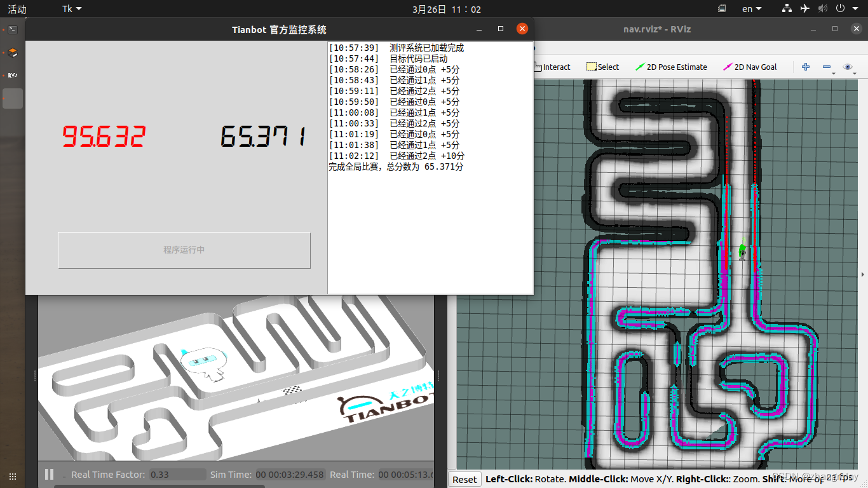
Task: Click the 11:00:08 已经通过1点 log entry
Action: (x=394, y=112)
